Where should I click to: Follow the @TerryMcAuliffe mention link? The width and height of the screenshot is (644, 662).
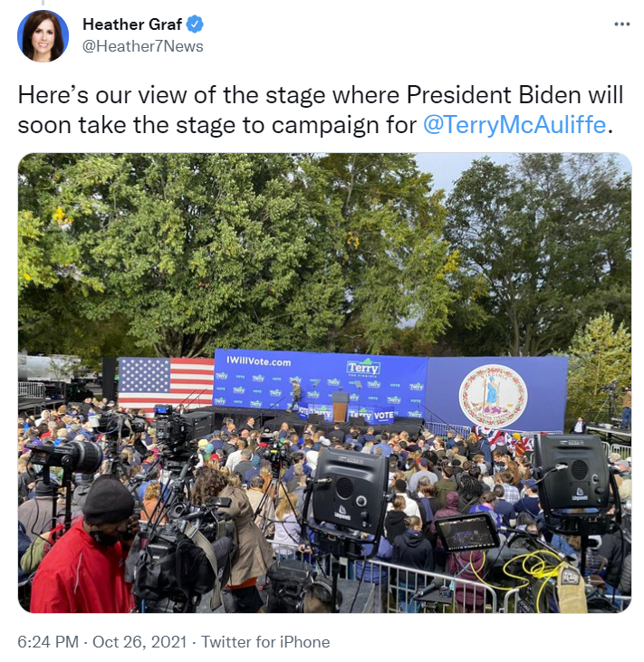click(514, 125)
